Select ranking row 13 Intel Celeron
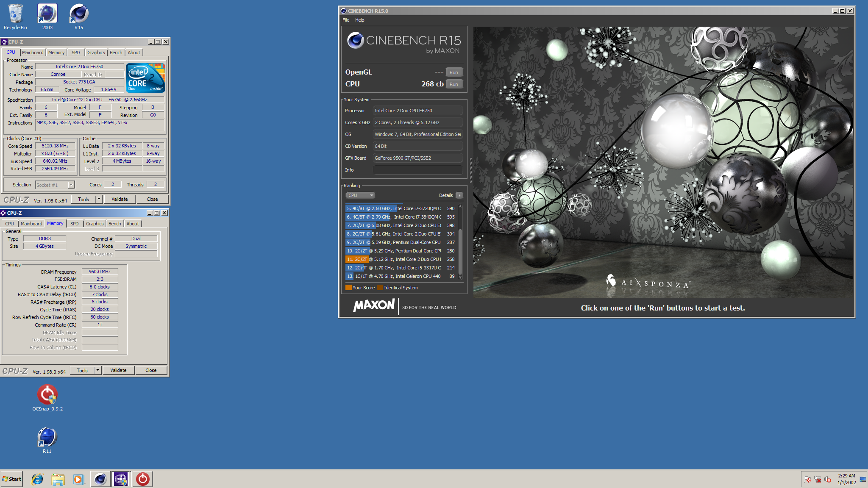Screen dimensions: 868x488 [x=401, y=276]
